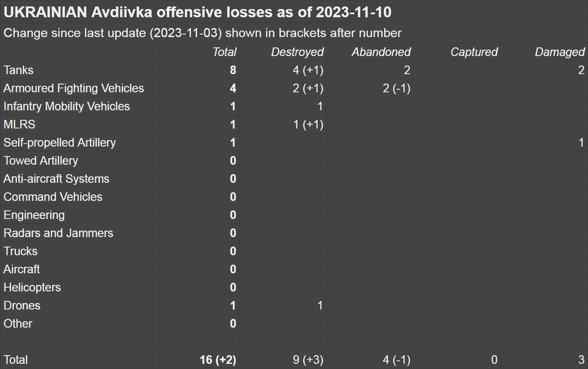Click the Ukrainian Avdiivka offensive losses title

tap(198, 12)
